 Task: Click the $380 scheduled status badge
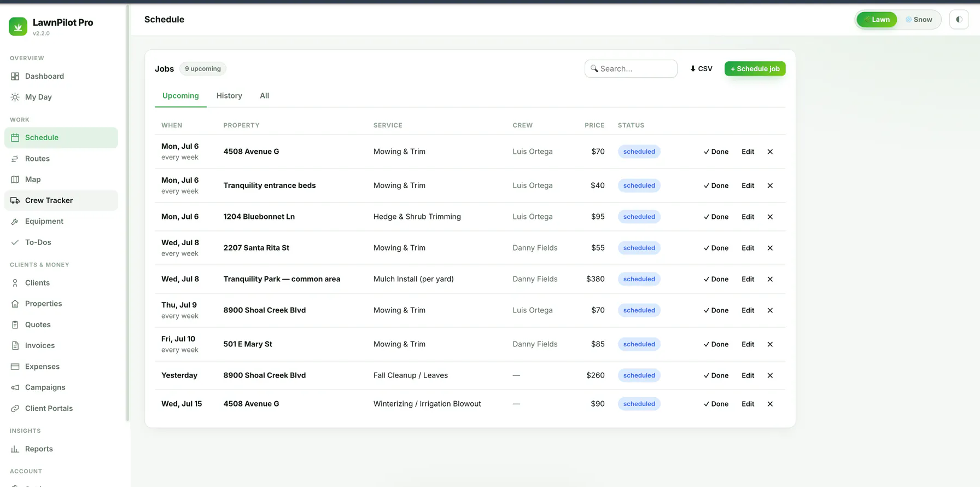639,279
